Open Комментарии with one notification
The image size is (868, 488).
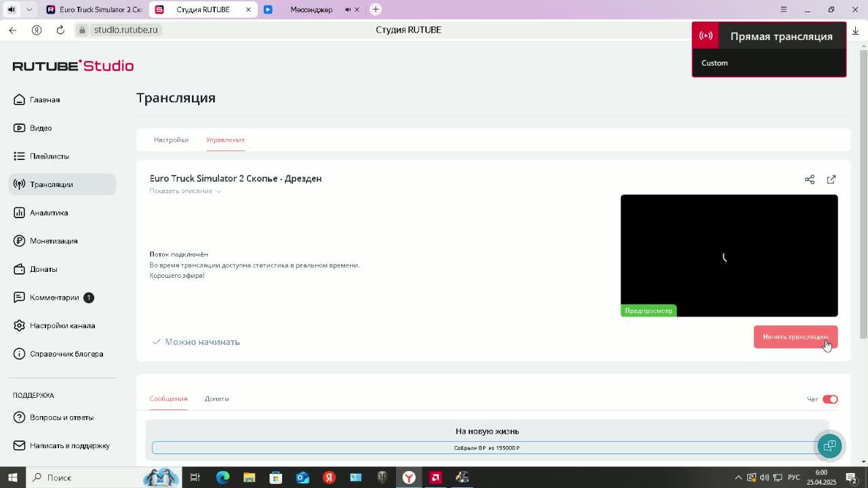53,298
